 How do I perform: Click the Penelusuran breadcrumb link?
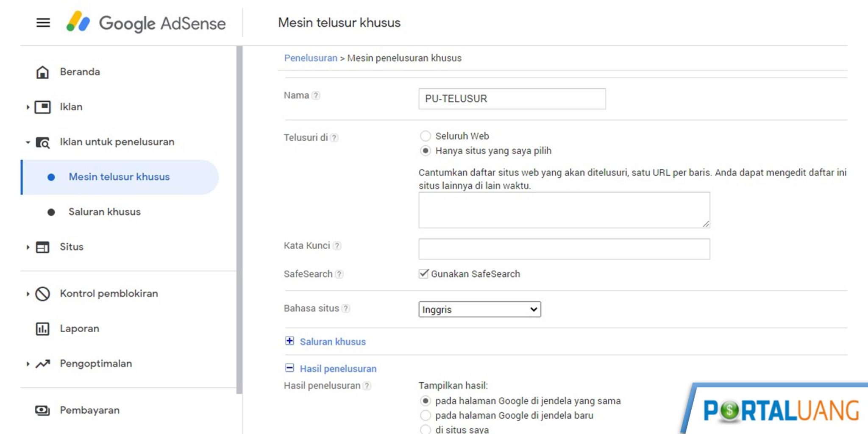point(310,58)
